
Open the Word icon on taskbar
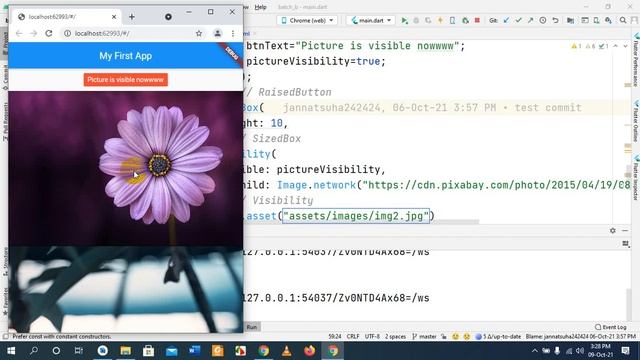[195, 351]
